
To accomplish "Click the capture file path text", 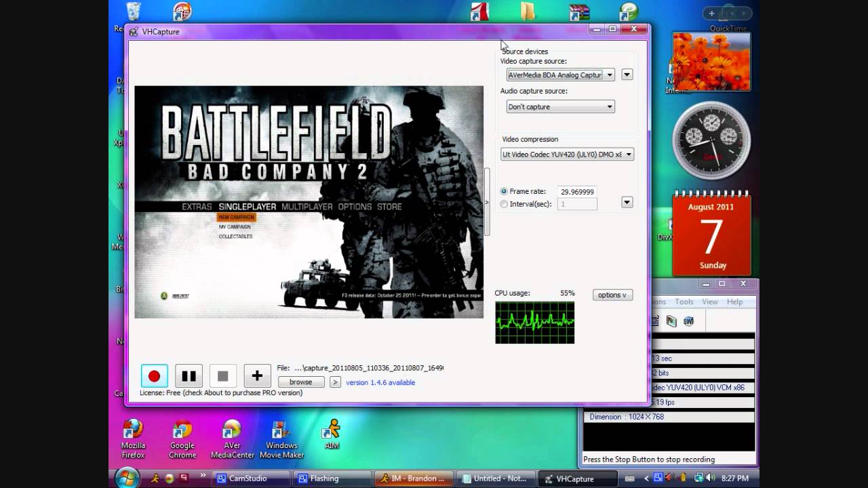I will (x=369, y=368).
